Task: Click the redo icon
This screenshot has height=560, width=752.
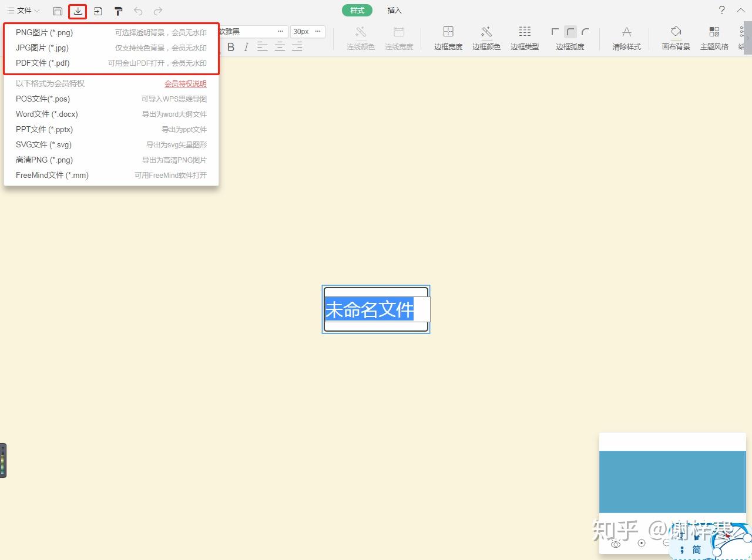Action: click(x=157, y=11)
